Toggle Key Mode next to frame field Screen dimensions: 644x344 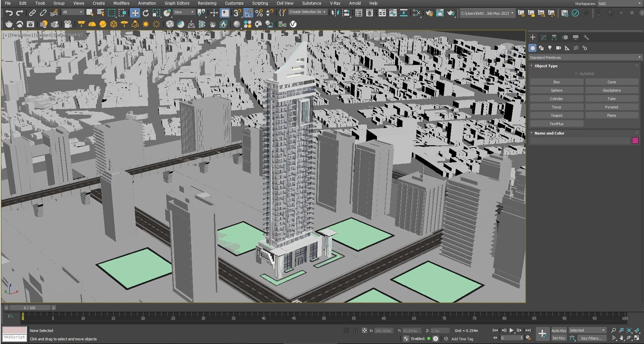pos(495,338)
